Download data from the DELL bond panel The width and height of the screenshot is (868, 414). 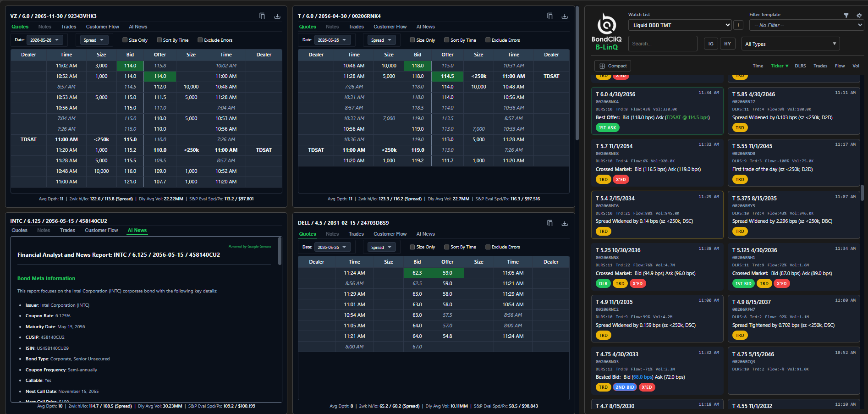[x=565, y=223]
